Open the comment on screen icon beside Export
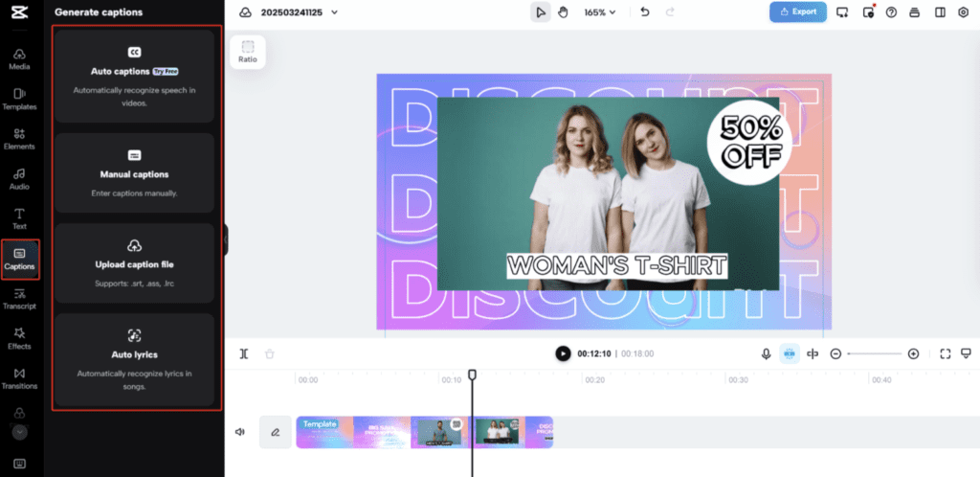 click(842, 11)
